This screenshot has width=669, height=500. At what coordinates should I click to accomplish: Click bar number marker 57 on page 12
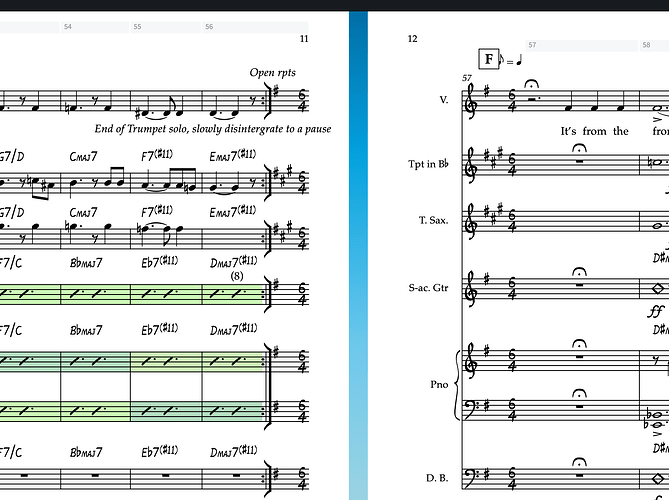(581, 45)
